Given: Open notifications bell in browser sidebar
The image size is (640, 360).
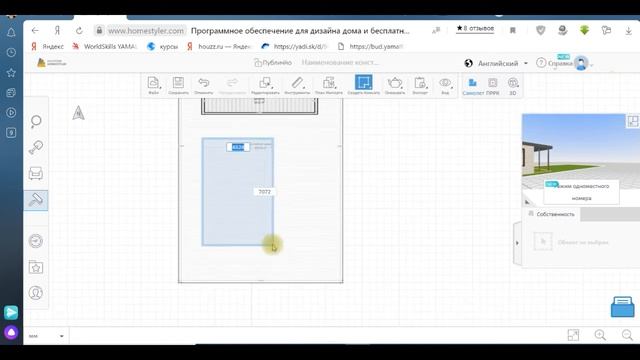Looking at the screenshot, I should click(11, 33).
